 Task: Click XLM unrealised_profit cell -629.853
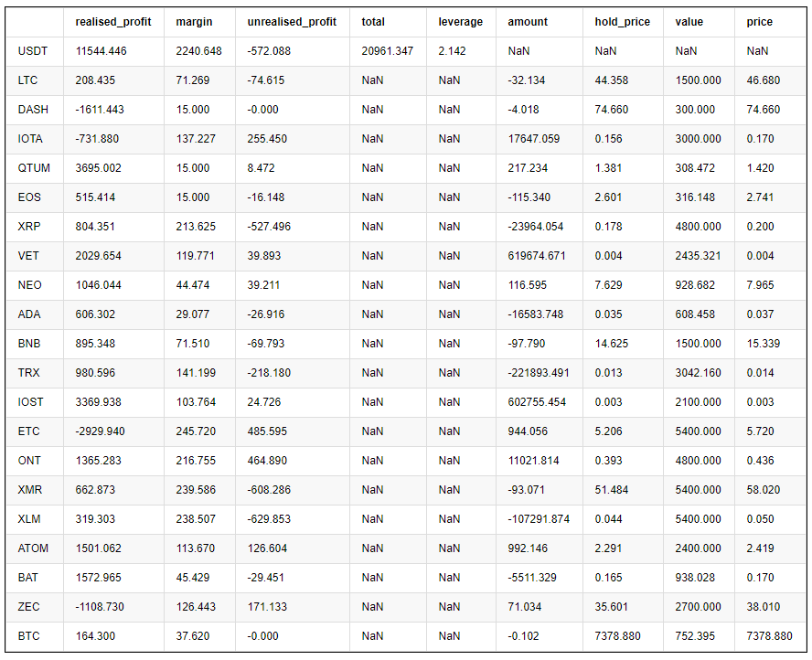pos(269,519)
